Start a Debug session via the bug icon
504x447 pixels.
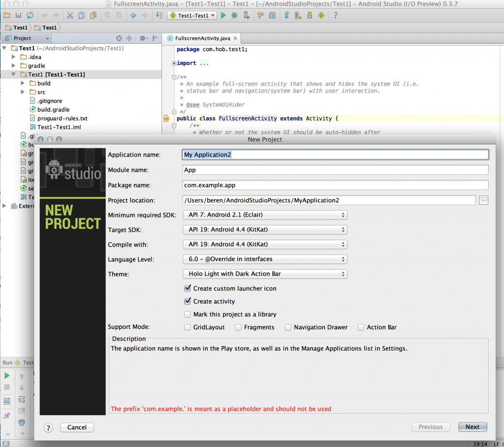[234, 15]
